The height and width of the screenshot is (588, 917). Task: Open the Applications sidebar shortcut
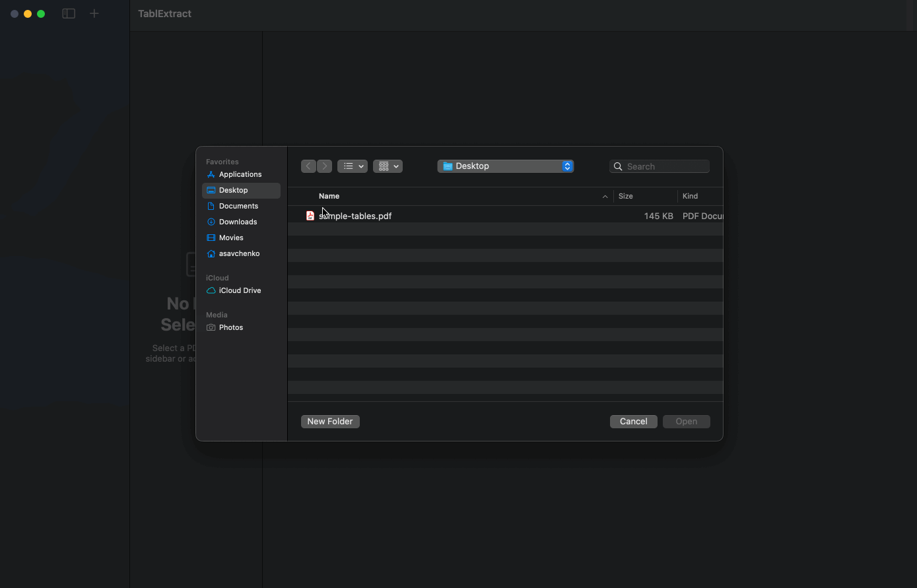point(239,174)
